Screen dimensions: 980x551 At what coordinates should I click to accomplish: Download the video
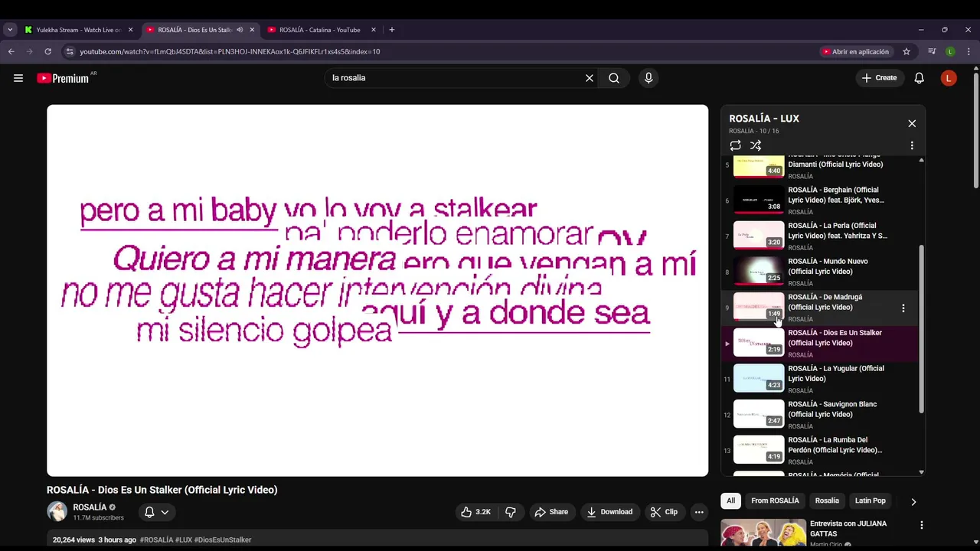click(609, 512)
